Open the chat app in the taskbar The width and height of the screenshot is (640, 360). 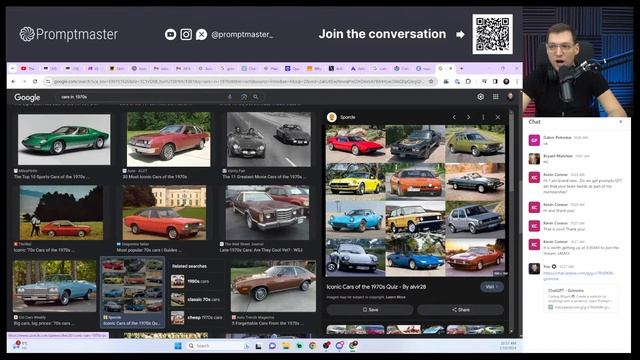(x=272, y=346)
